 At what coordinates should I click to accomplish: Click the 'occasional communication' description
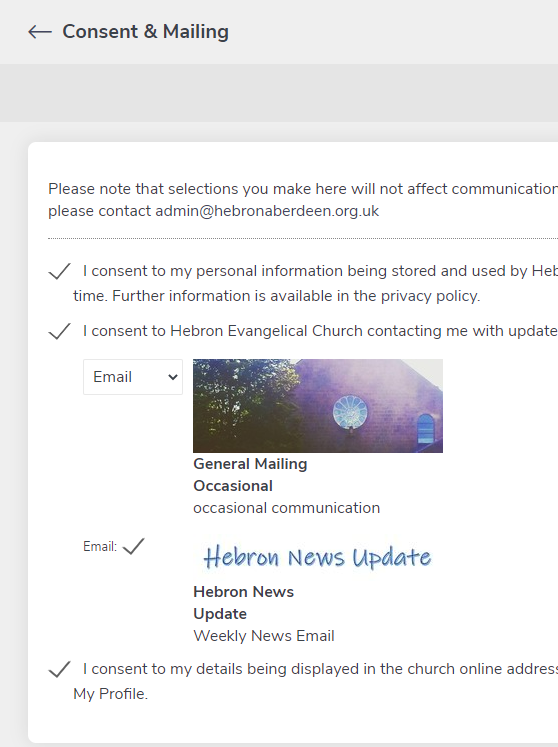pos(286,508)
